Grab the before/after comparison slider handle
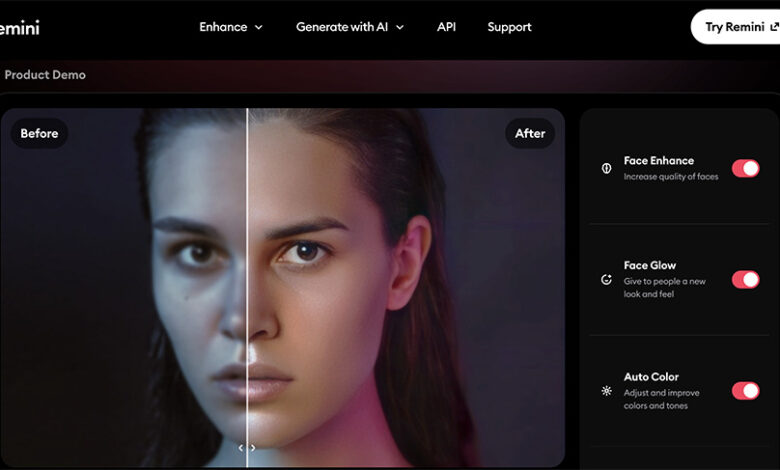Viewport: 780px width, 470px height. [247, 448]
